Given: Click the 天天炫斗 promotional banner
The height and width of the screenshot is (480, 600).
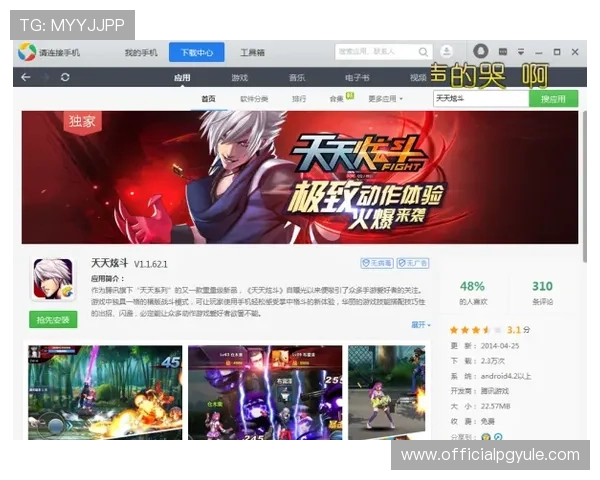Looking at the screenshot, I should coord(300,177).
